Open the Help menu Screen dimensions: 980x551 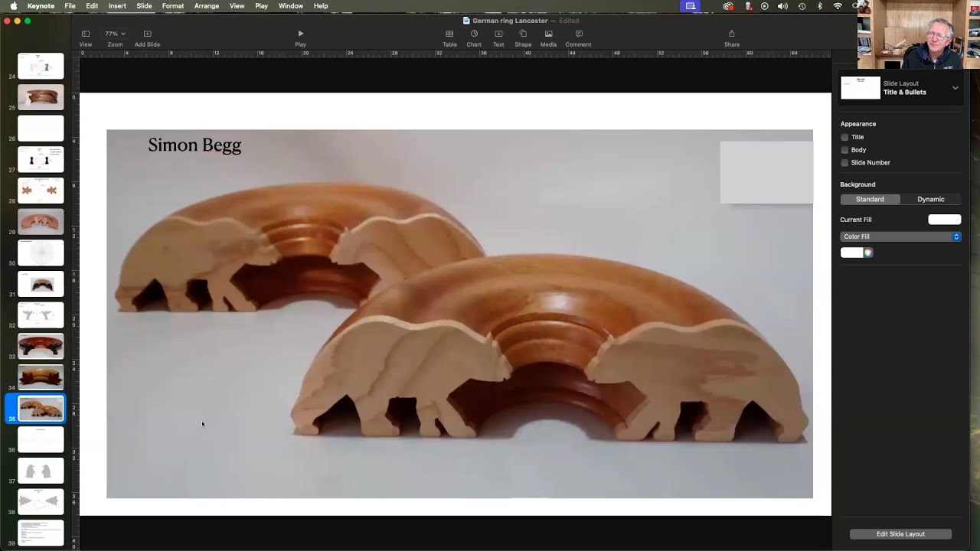coord(321,6)
